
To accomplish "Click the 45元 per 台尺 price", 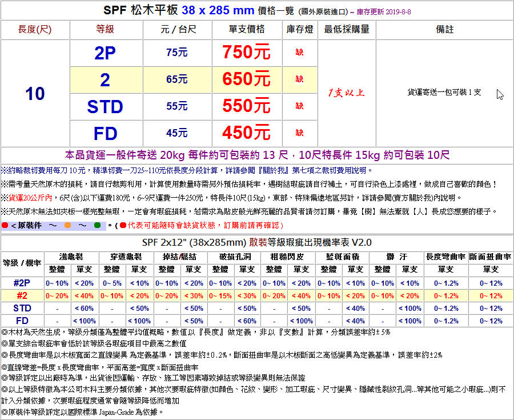I will point(176,133).
